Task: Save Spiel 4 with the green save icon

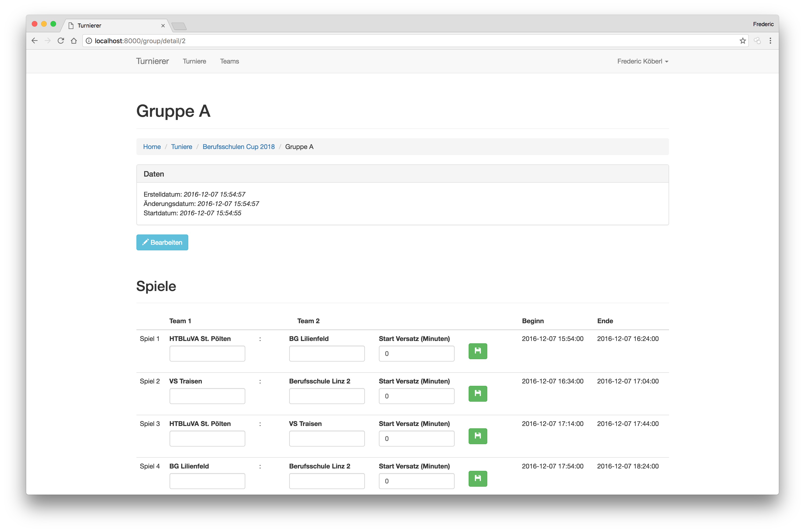Action: point(477,478)
